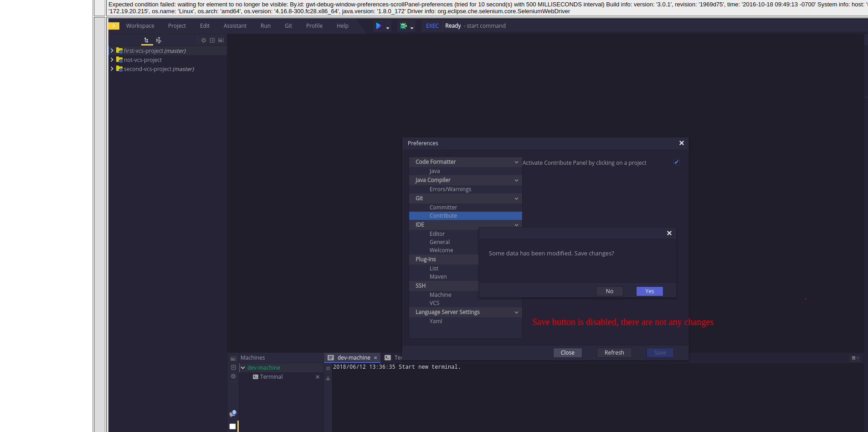Collapse the Git preferences section
This screenshot has width=868, height=432.
click(515, 198)
